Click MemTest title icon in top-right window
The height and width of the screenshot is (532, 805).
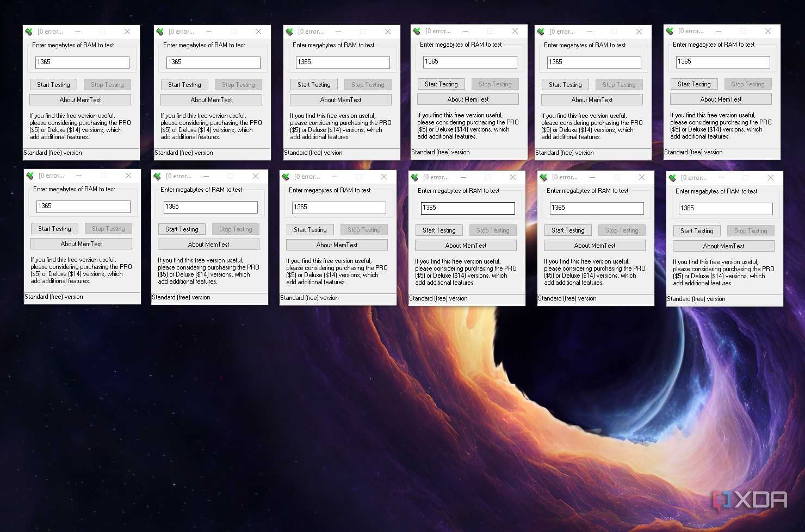coord(670,32)
